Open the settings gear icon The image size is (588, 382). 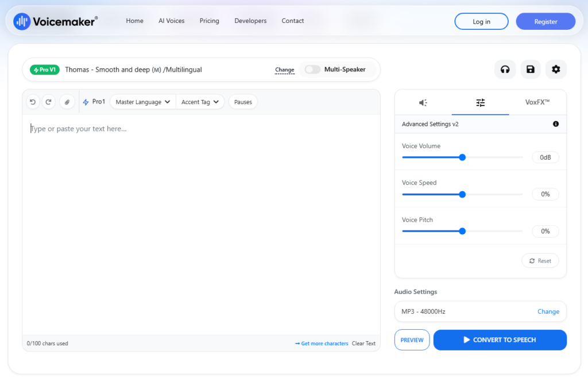pos(556,70)
